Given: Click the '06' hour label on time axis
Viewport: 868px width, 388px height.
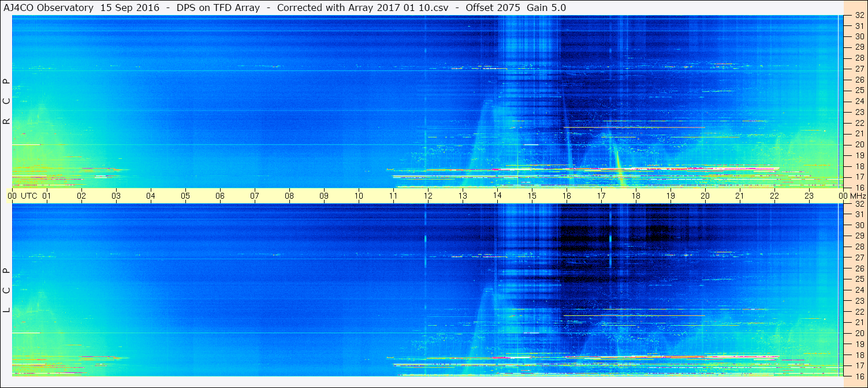Looking at the screenshot, I should [220, 196].
